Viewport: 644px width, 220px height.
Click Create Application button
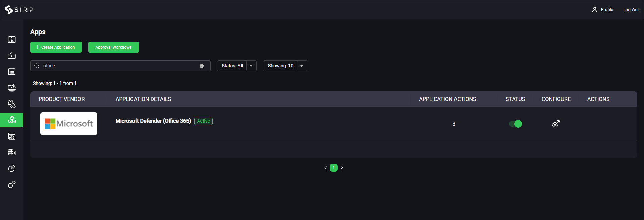tap(56, 47)
